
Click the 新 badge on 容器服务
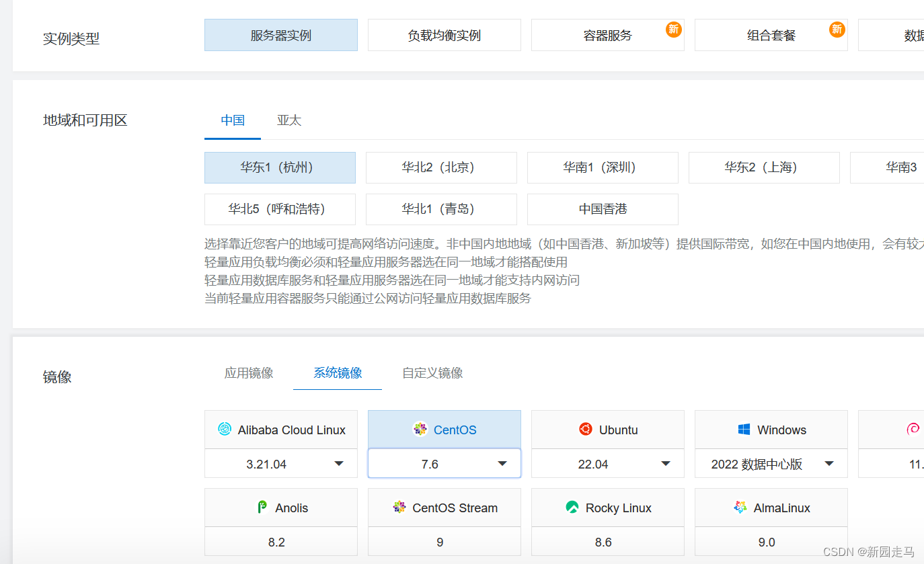pos(674,29)
